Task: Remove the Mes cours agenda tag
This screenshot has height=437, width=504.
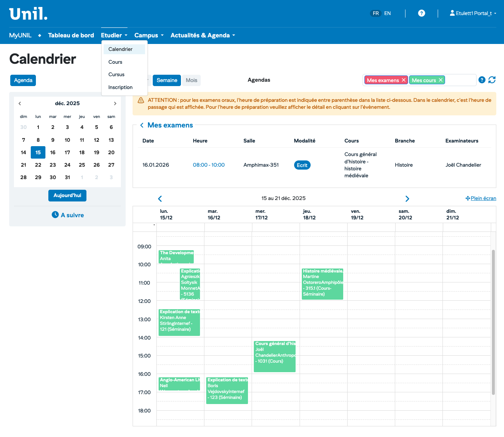Action: click(x=441, y=80)
